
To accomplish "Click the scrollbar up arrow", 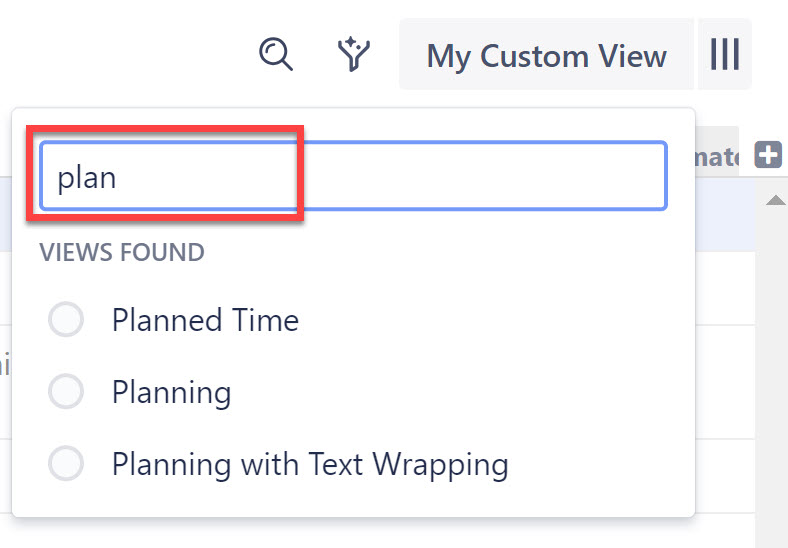I will [775, 201].
